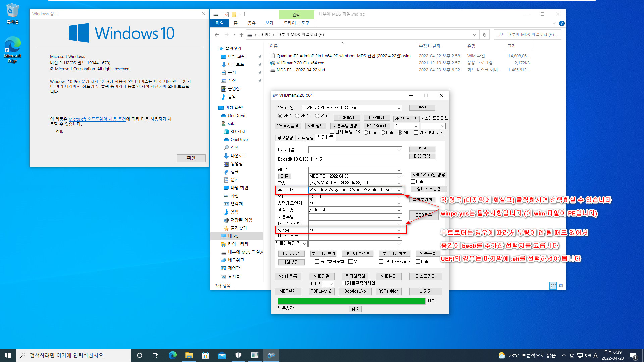This screenshot has height=362, width=644.
Task: Click the BCD등록 button
Action: (424, 215)
